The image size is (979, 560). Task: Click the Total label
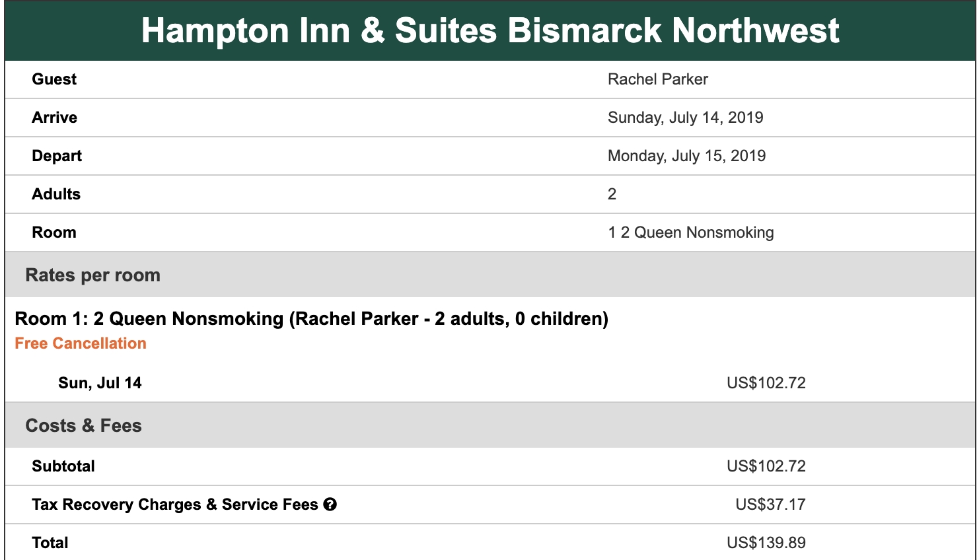coord(50,543)
